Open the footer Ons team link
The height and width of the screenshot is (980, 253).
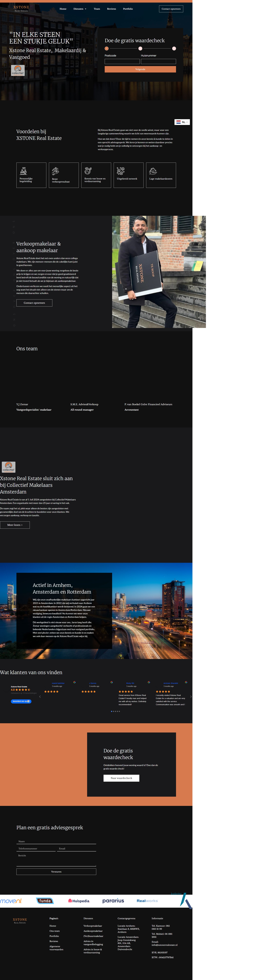54,931
